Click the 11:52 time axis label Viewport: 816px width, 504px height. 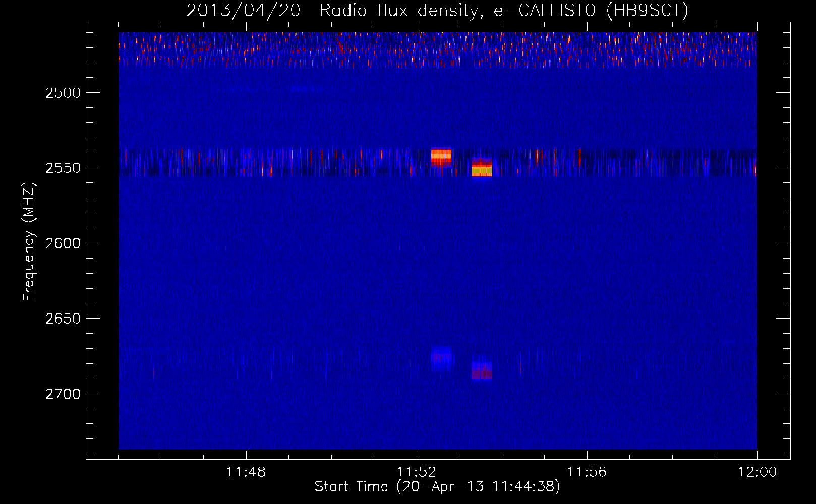coord(417,472)
